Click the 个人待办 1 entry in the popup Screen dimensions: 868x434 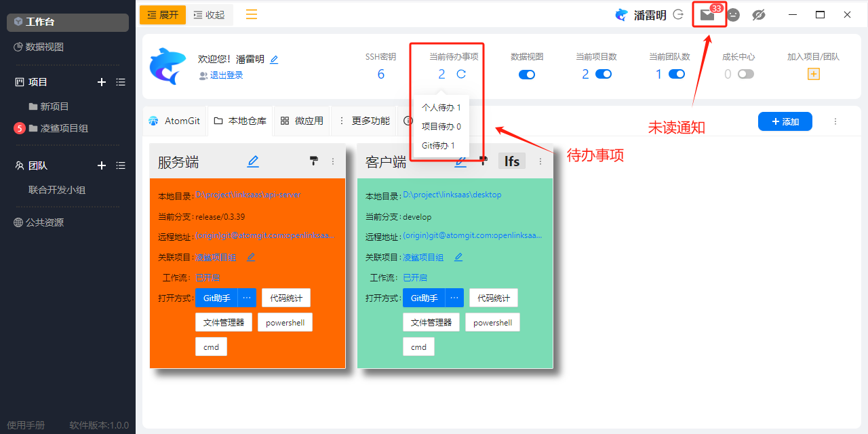[441, 107]
